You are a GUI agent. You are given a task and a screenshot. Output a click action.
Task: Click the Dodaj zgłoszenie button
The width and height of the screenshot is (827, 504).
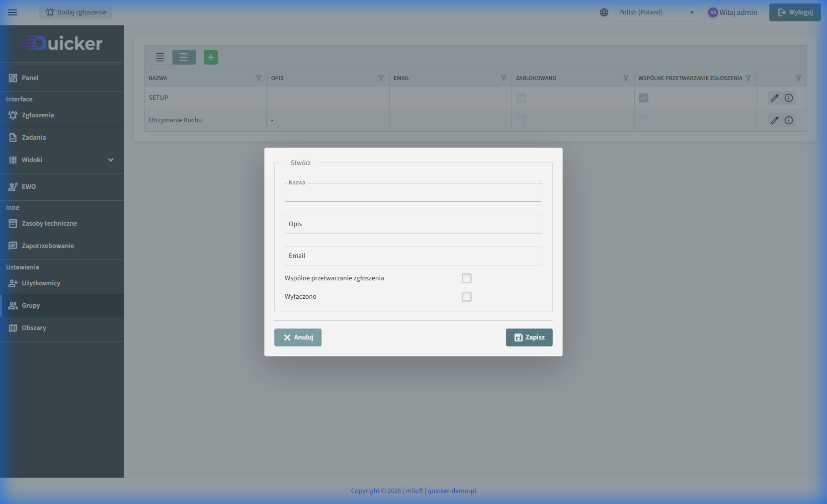pyautogui.click(x=76, y=12)
